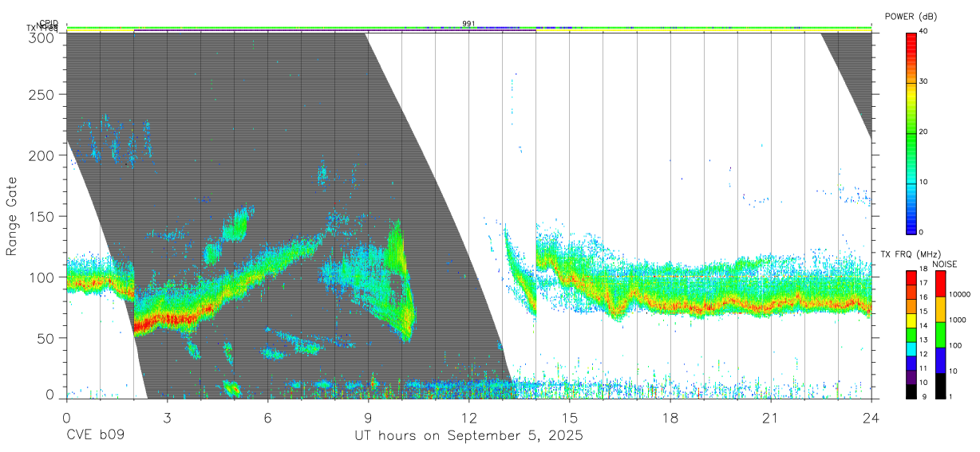This screenshot has width=980, height=452.
Task: Click the 14 label on TX FRQ legend
Action: (x=924, y=326)
